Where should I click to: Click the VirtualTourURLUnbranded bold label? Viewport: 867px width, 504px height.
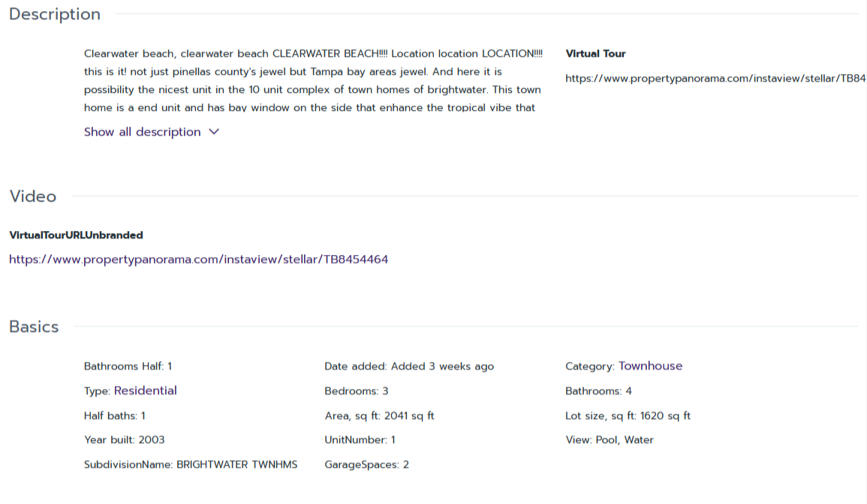[x=76, y=235]
